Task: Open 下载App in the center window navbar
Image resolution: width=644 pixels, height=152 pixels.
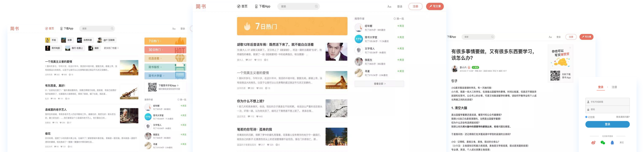Action: pos(263,7)
